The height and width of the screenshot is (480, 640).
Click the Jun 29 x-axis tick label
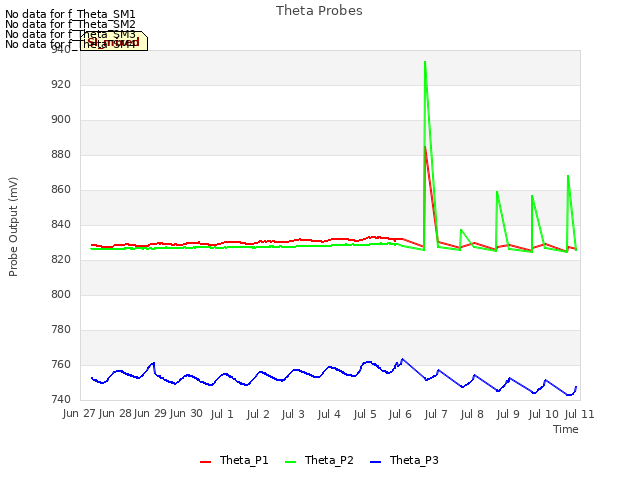point(151,414)
